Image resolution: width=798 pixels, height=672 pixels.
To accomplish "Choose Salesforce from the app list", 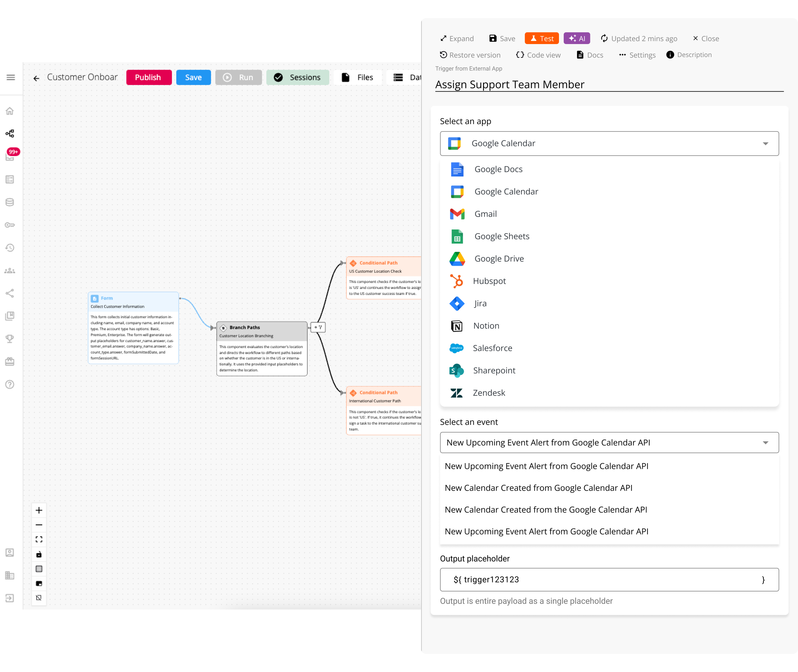I will click(492, 348).
